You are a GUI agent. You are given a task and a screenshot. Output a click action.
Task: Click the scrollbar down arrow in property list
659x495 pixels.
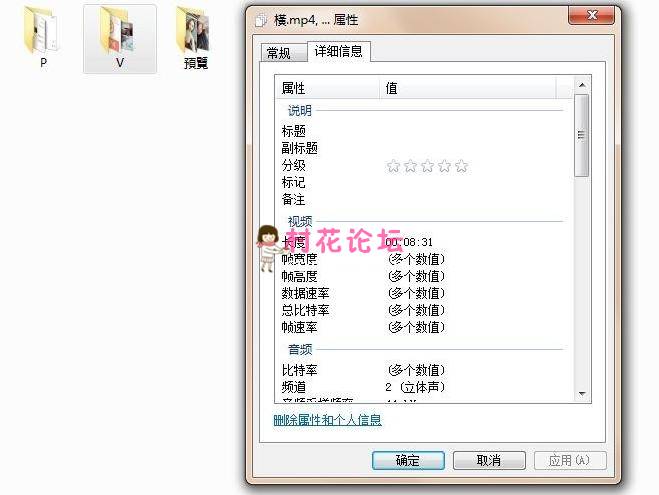click(x=583, y=395)
